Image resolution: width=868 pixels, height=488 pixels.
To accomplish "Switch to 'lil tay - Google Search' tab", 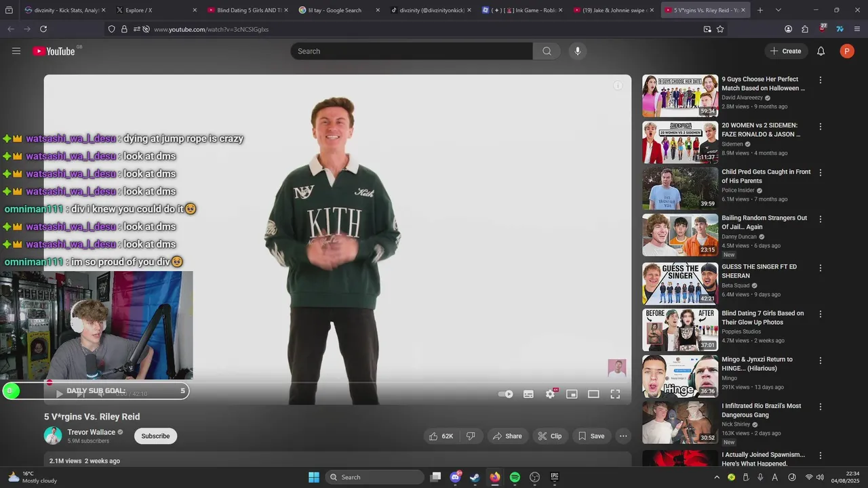I will pos(338,10).
